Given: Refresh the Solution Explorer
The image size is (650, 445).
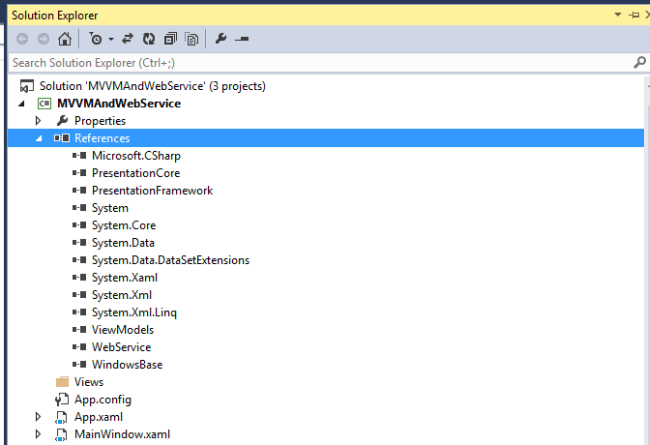Looking at the screenshot, I should point(149,39).
